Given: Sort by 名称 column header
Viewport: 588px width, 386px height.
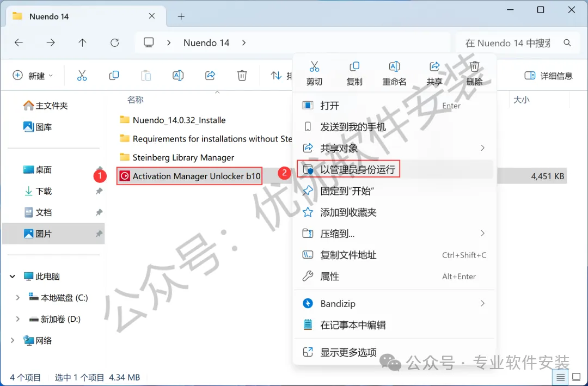Looking at the screenshot, I should click(136, 100).
